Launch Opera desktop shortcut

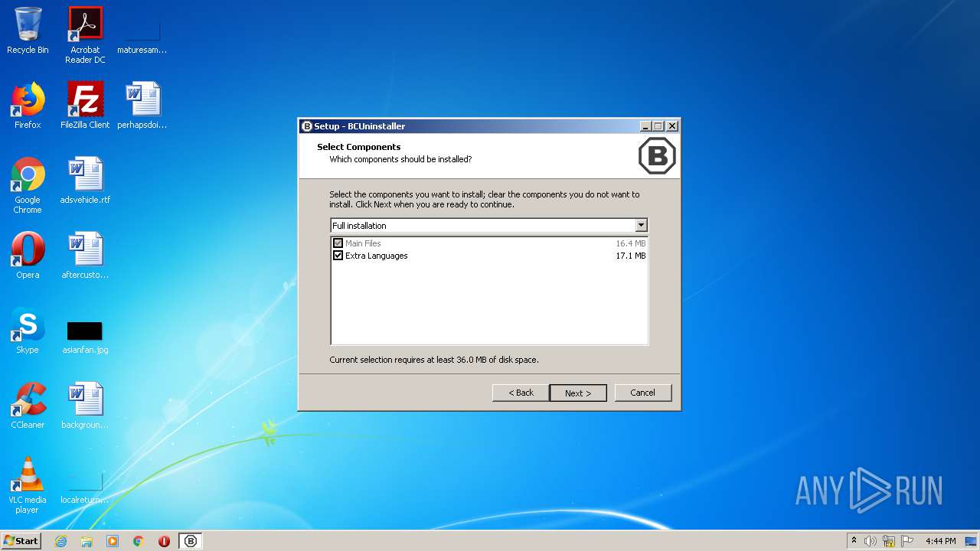tap(28, 256)
